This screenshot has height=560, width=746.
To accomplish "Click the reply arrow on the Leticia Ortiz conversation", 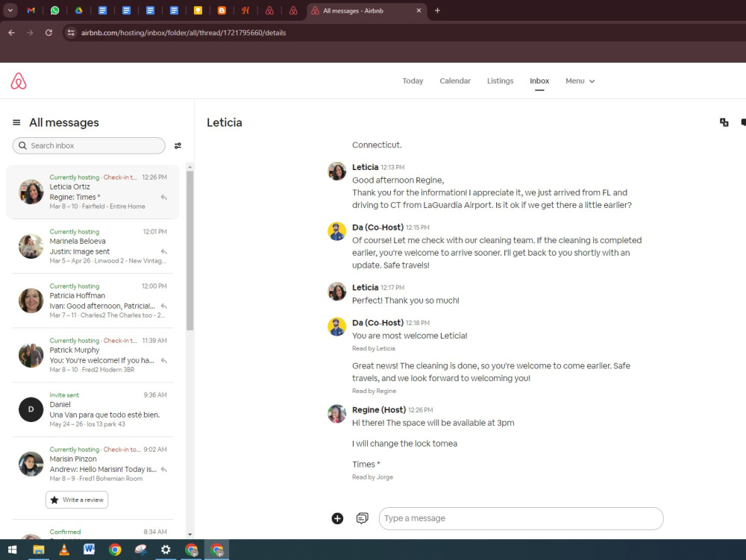I will [x=163, y=198].
